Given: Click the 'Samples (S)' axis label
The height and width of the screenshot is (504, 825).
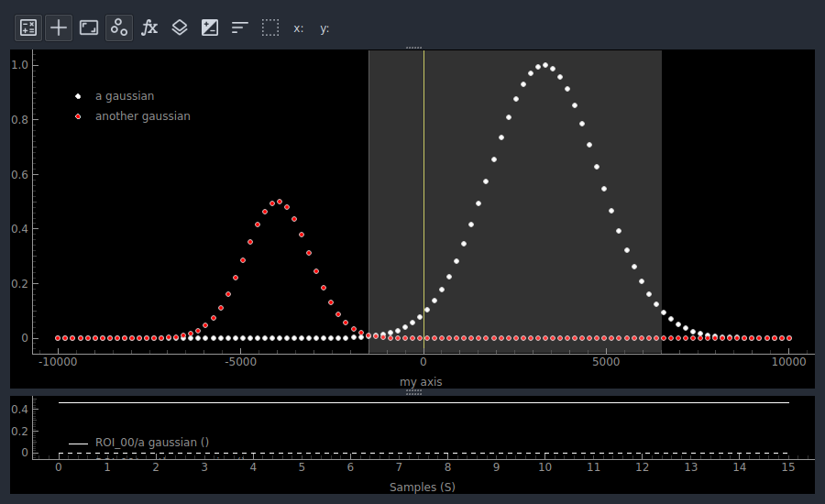Looking at the screenshot, I should [x=422, y=488].
